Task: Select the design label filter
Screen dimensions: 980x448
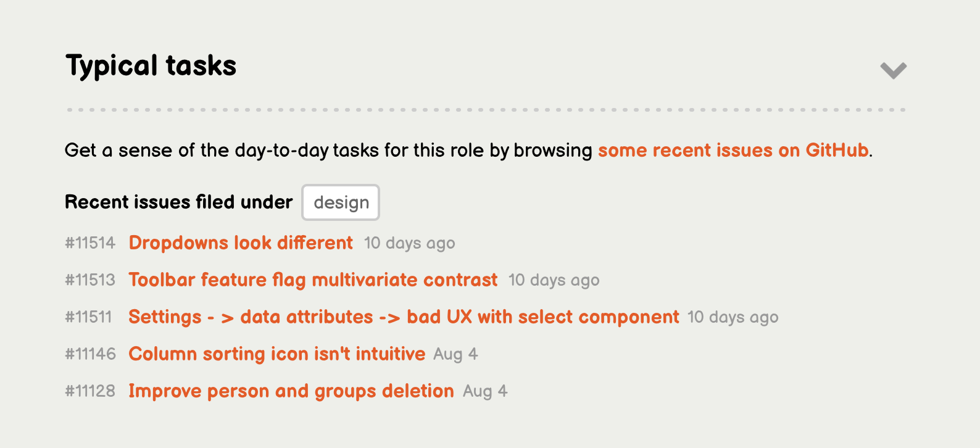Action: coord(340,202)
